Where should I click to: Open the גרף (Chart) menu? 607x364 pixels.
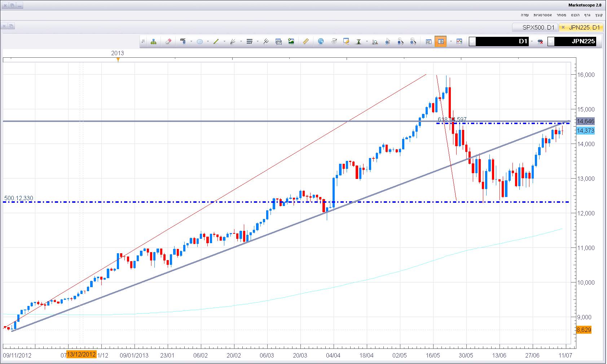pyautogui.click(x=587, y=15)
